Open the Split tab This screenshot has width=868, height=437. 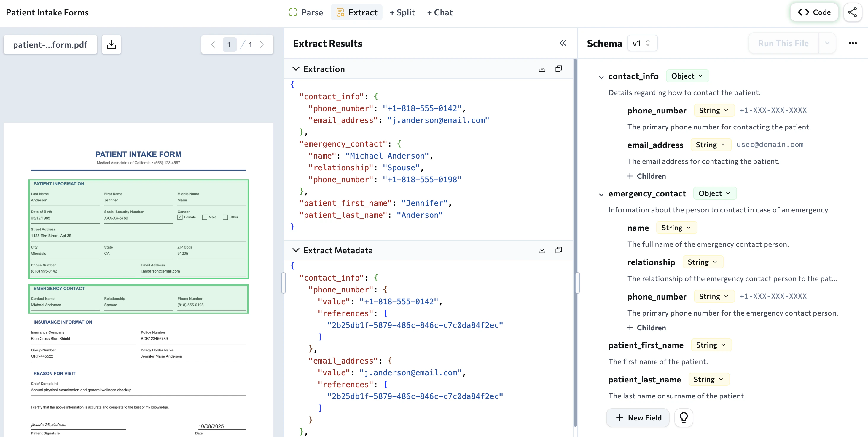(402, 12)
